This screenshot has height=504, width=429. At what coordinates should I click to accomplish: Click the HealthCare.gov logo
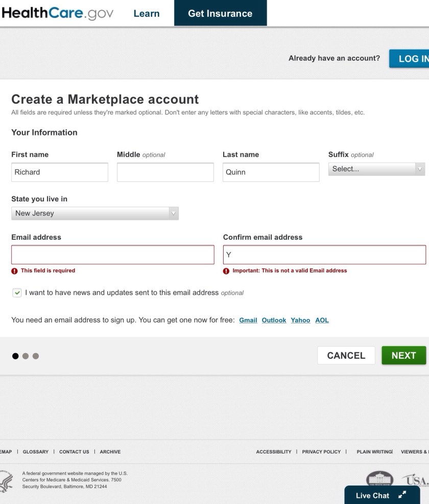(x=57, y=13)
